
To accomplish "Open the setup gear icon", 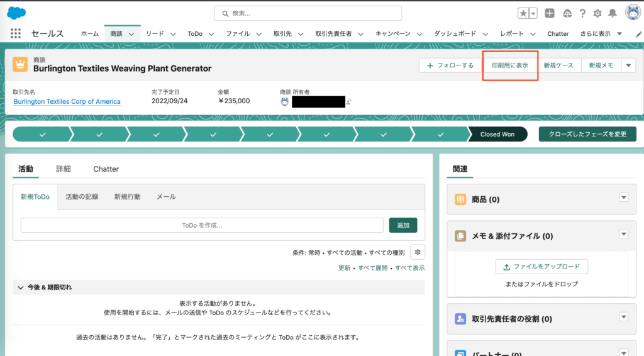I will click(597, 13).
